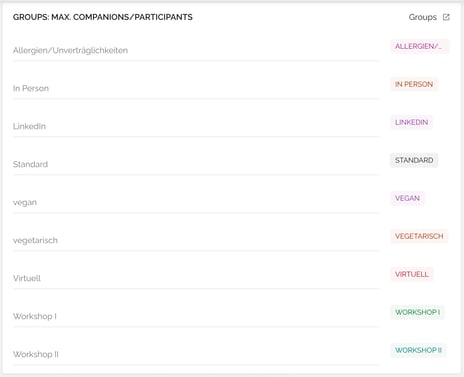Click into the Workshop II field

(x=196, y=355)
